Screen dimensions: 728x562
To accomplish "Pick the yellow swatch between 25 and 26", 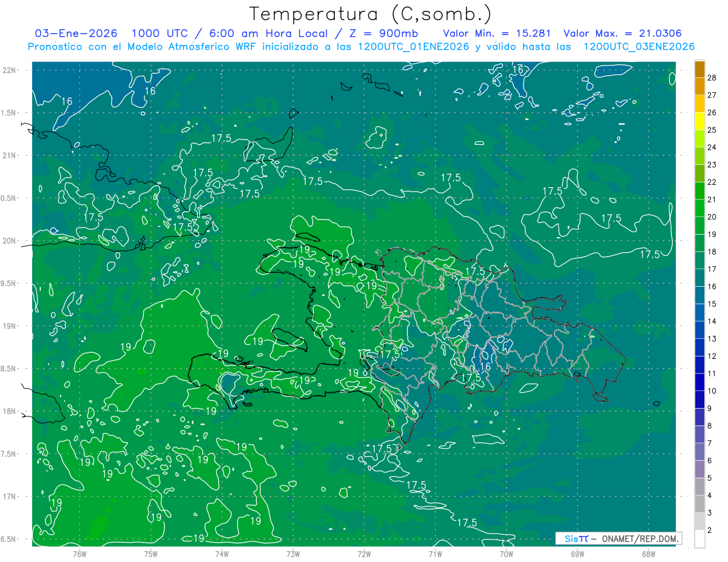I will tap(699, 121).
